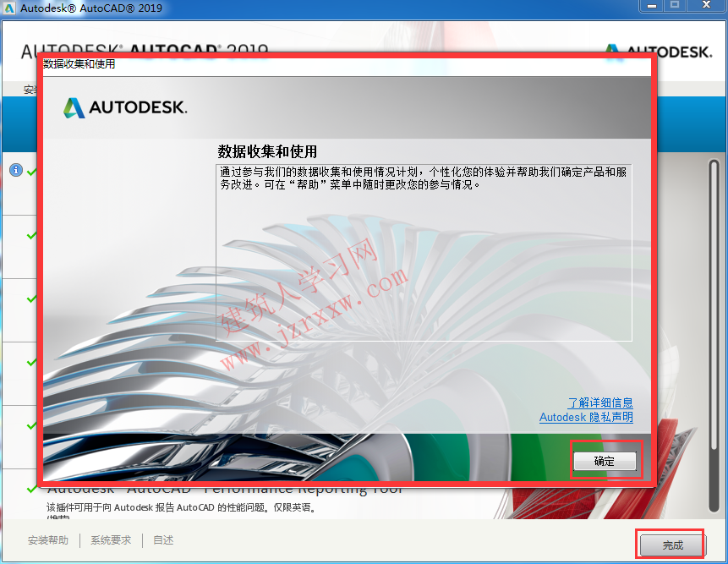This screenshot has height=564, width=728.
Task: Click the 数据收集和使用 heading text
Action: coord(267,151)
